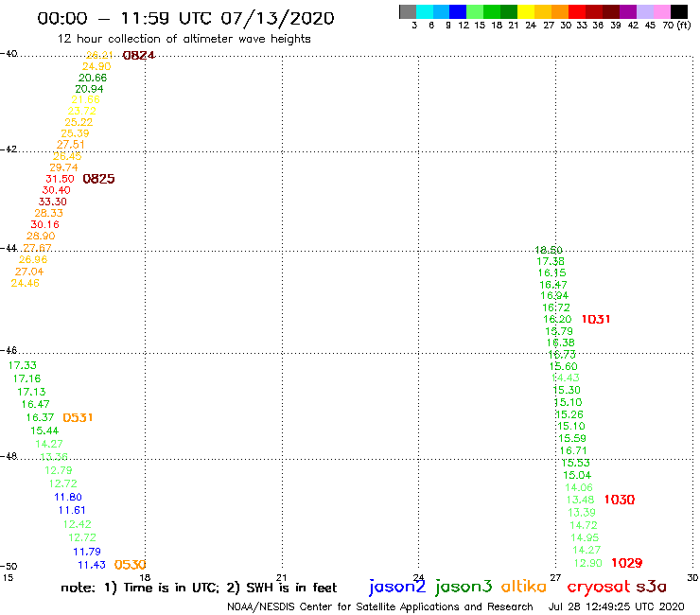Click the date range title at top
This screenshot has width=700, height=615.
tap(185, 18)
